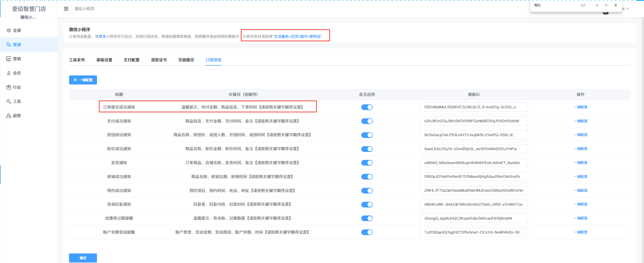Click the 发货通知 template ID input field

tap(473, 163)
